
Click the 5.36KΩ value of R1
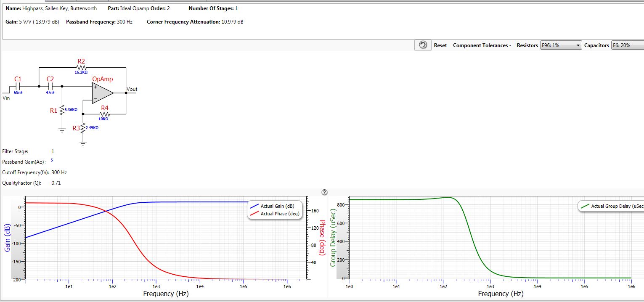71,110
